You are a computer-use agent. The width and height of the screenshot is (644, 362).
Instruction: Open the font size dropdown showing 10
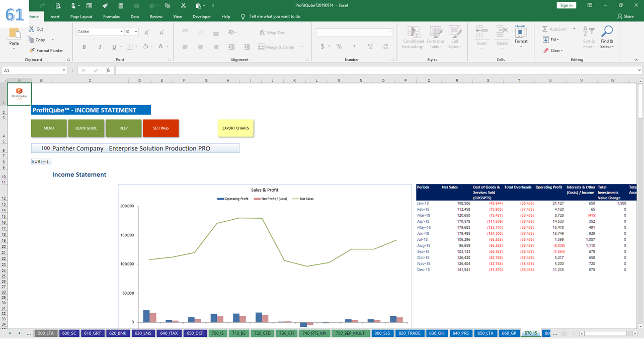(x=136, y=32)
